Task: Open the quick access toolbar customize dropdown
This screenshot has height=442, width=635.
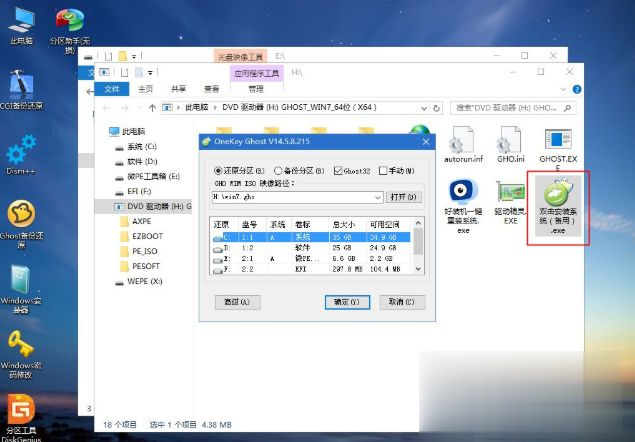Action: click(x=150, y=73)
